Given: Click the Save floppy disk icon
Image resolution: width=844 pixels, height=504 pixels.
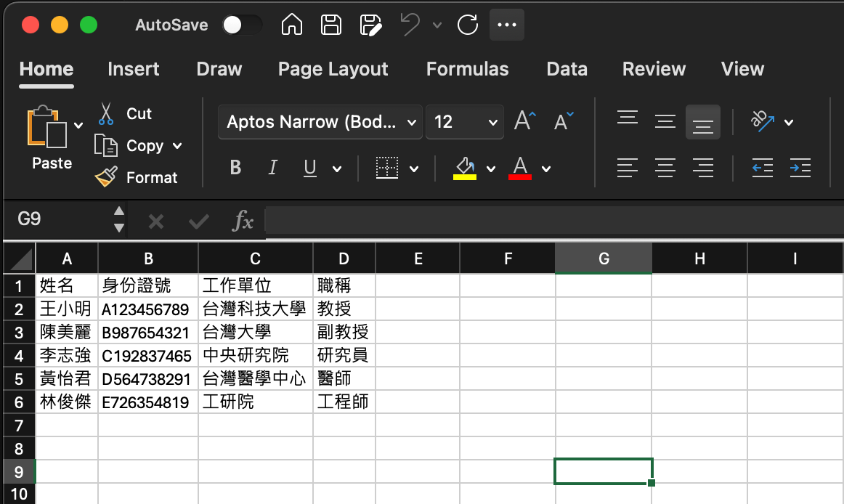Looking at the screenshot, I should pos(331,25).
